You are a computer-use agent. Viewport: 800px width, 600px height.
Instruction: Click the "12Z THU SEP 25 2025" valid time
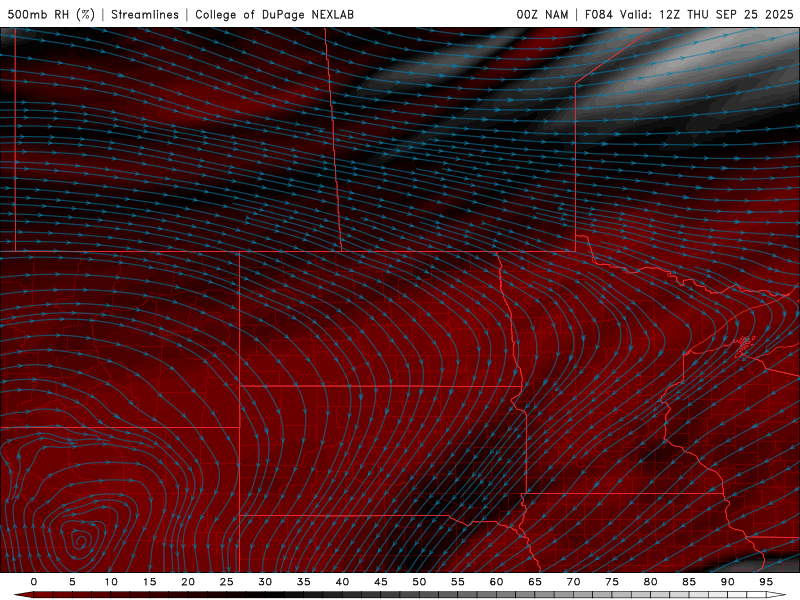[x=727, y=14]
